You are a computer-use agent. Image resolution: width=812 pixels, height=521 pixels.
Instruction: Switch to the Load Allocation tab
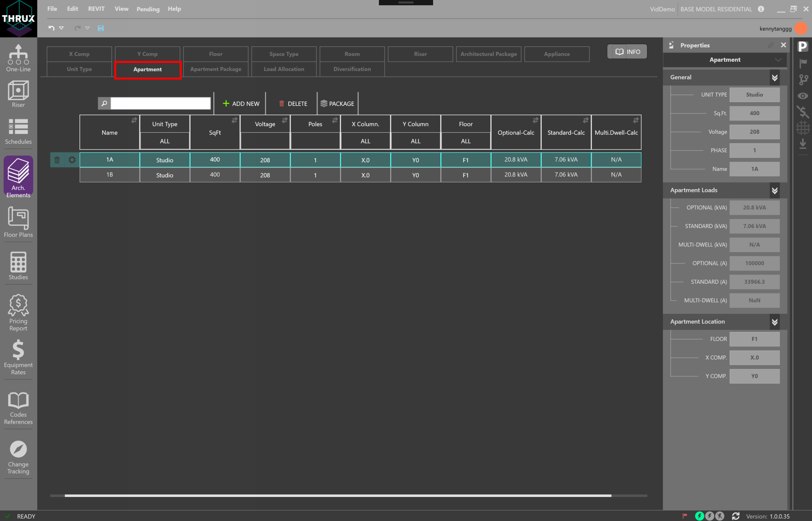coord(283,69)
